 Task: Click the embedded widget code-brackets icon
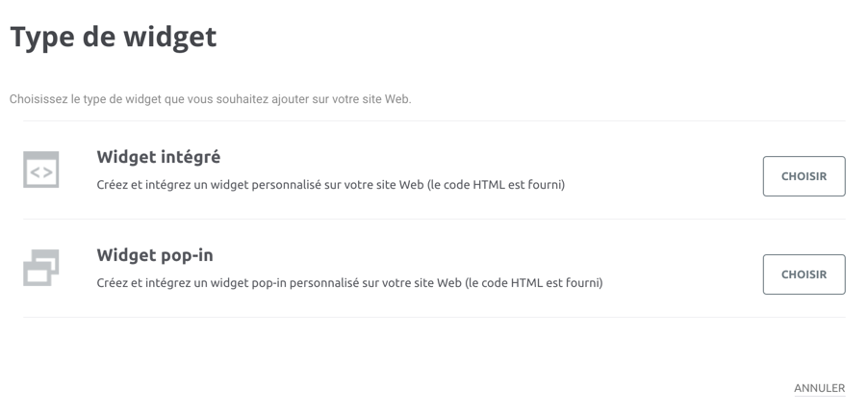point(41,169)
